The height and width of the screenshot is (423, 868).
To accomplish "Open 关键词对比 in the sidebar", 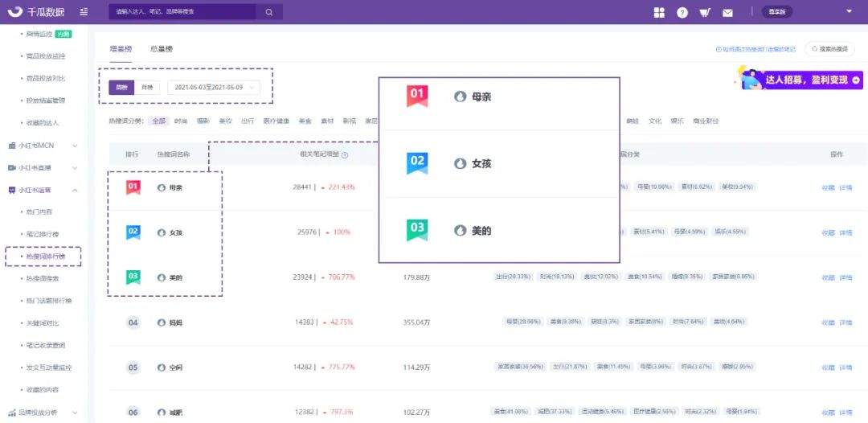I will [x=42, y=322].
